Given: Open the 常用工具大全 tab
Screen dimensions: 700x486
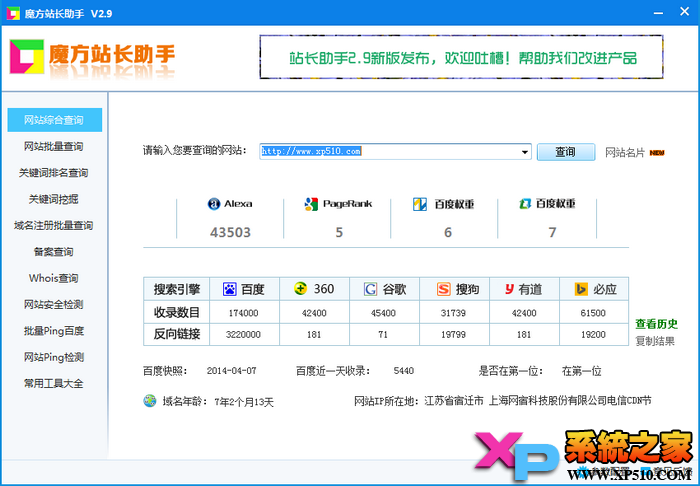Looking at the screenshot, I should (x=54, y=383).
